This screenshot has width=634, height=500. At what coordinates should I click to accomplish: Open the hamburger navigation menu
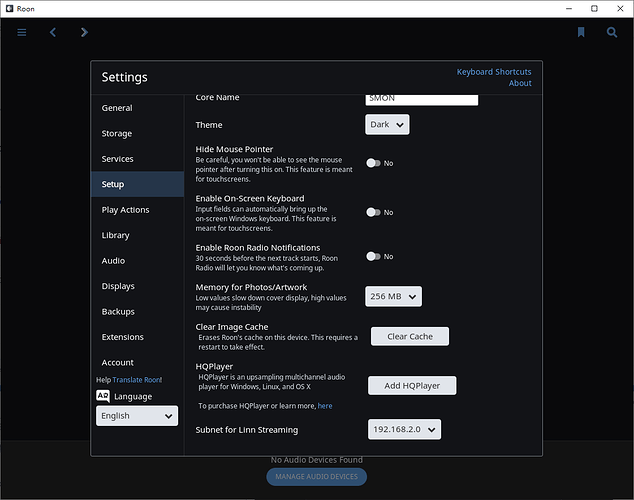coord(22,32)
